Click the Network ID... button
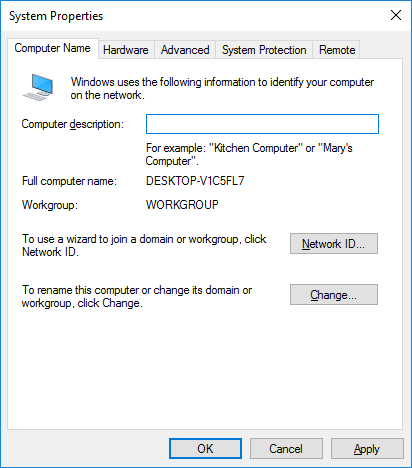Screen dimensions: 412x468 coord(334,244)
